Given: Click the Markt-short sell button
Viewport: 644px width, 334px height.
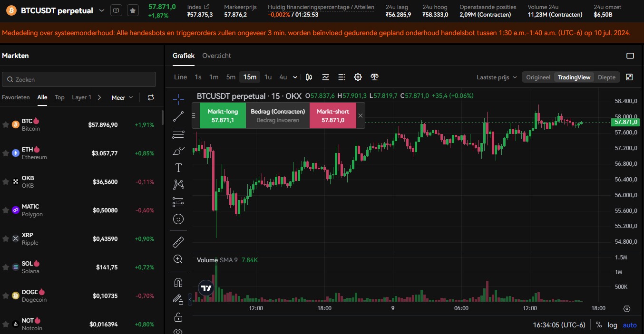Looking at the screenshot, I should 333,115.
